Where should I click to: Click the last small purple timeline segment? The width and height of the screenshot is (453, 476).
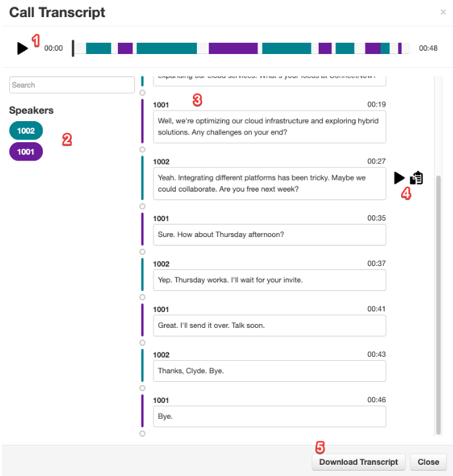click(x=400, y=48)
